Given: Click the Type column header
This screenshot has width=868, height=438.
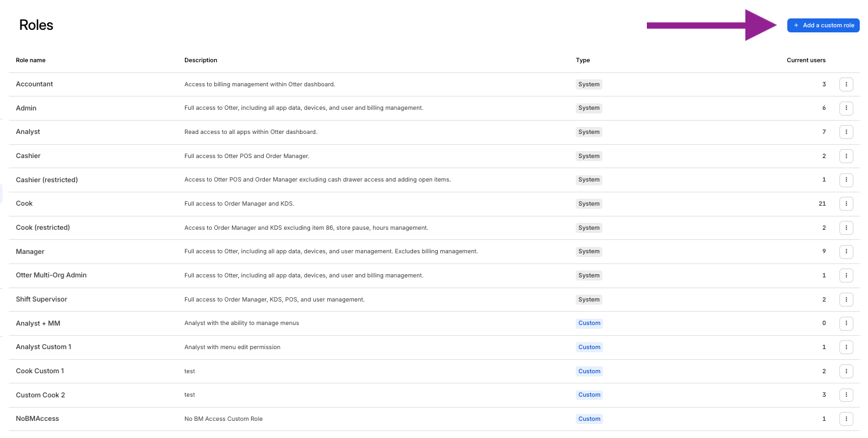Looking at the screenshot, I should click(583, 60).
